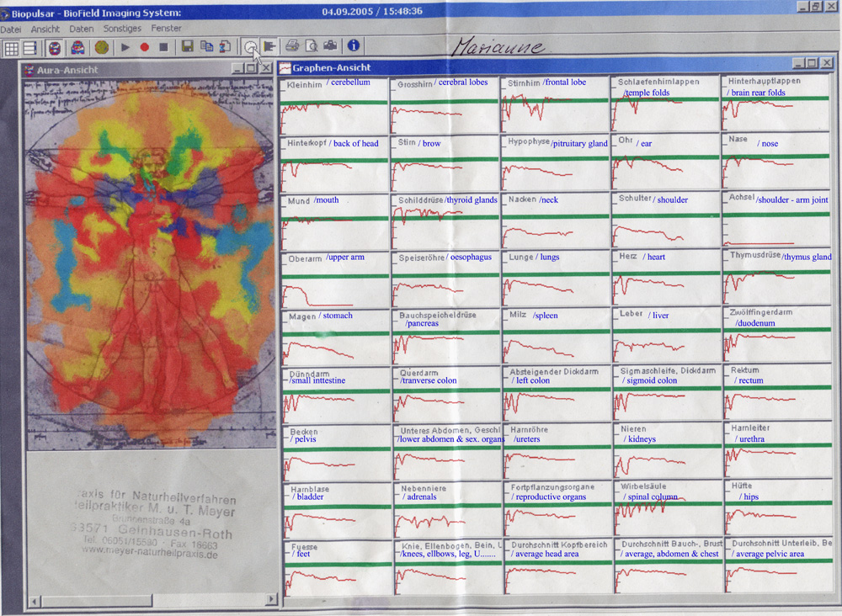Click the Biopulsar application title bar icon
The width and height of the screenshot is (842, 616).
pos(5,13)
